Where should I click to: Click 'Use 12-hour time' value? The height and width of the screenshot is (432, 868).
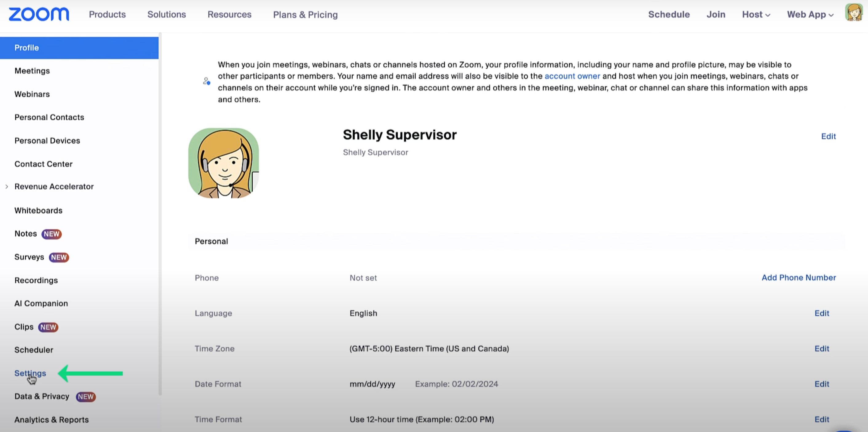(x=421, y=419)
